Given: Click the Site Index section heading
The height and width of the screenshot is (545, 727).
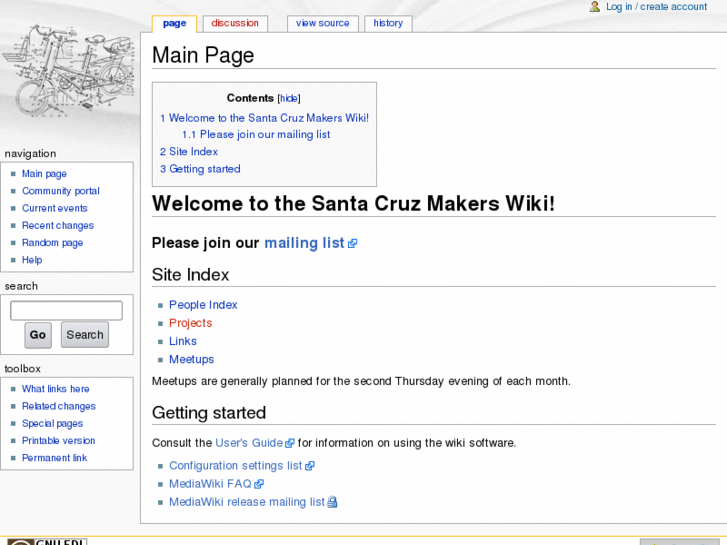Looking at the screenshot, I should point(191,275).
